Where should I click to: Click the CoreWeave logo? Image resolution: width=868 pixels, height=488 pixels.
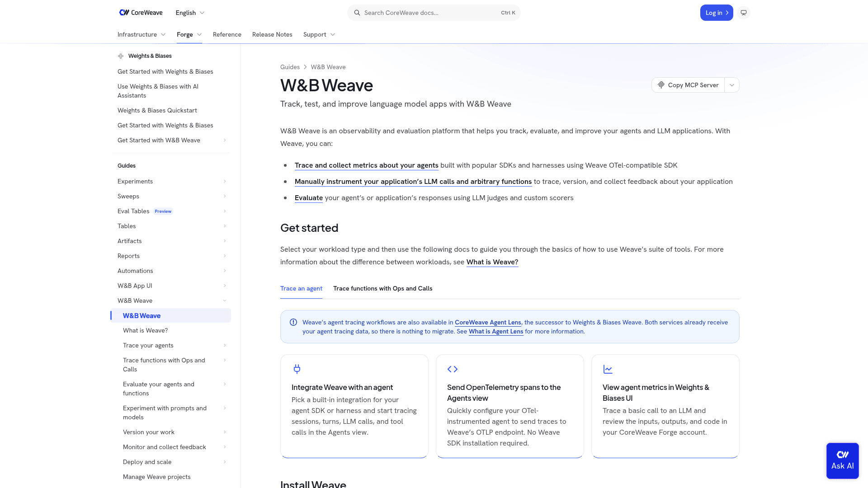(141, 13)
